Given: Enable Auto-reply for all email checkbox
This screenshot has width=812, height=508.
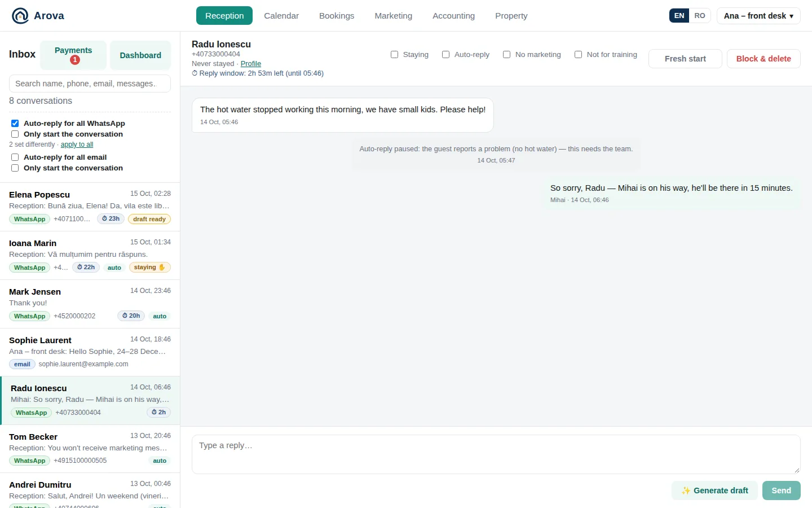Looking at the screenshot, I should click(15, 157).
